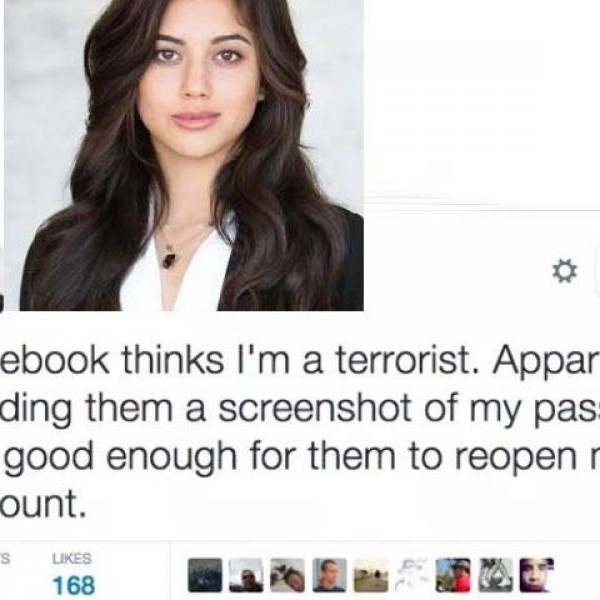The image size is (600, 600).
Task: Open the fourth liker avatar of short-haired man
Action: point(329,575)
